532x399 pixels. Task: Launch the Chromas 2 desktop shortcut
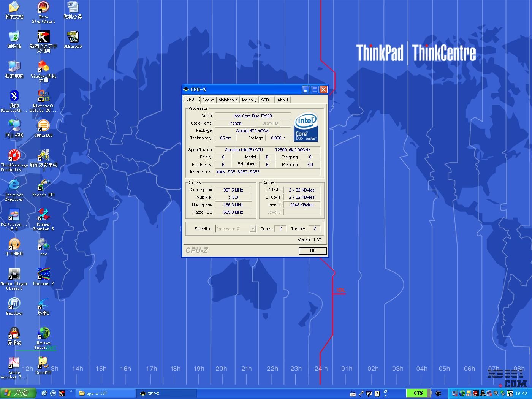coord(43,274)
